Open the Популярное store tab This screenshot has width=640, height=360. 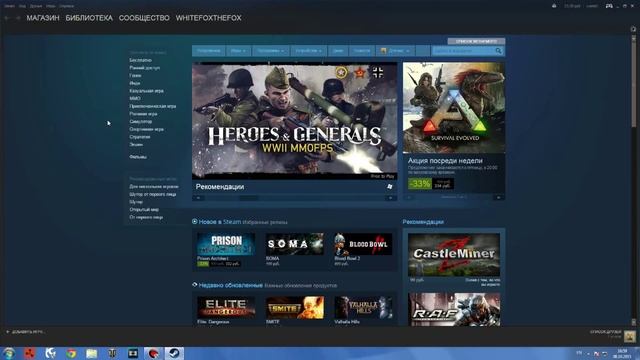pyautogui.click(x=209, y=51)
